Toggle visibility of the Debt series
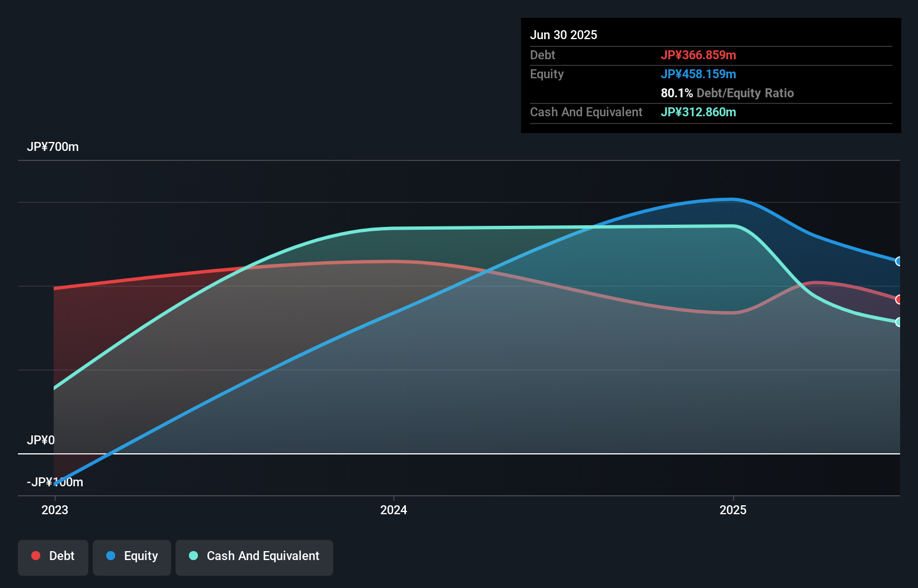 53,557
